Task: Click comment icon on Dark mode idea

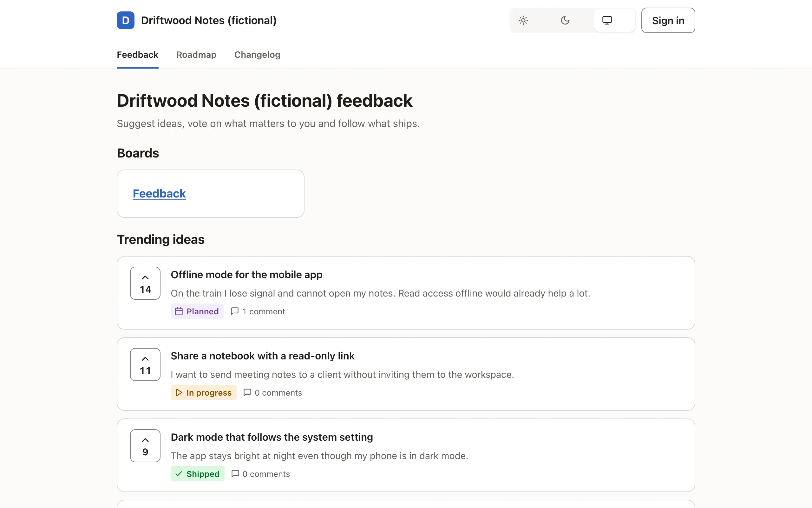Action: click(235, 474)
